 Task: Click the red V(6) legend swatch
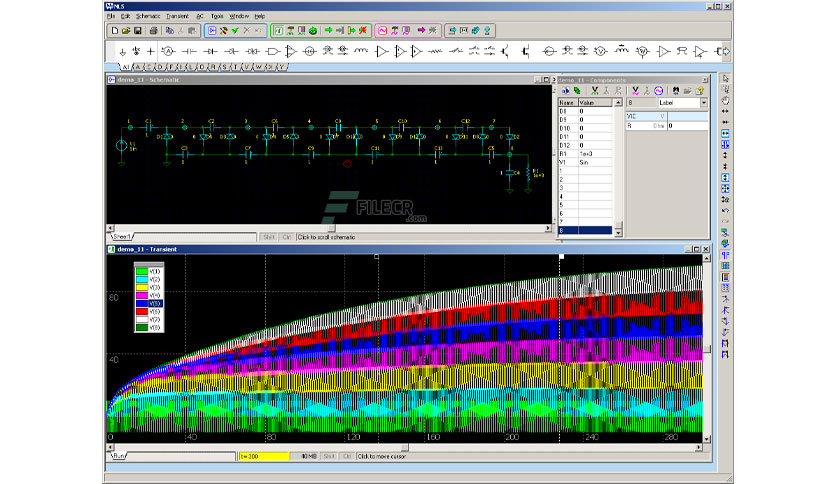(142, 311)
